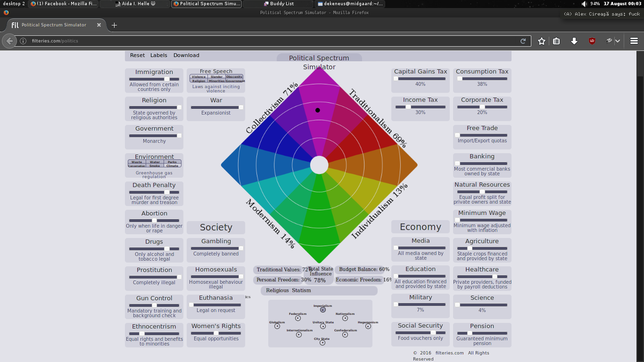Image resolution: width=644 pixels, height=362 pixels.
Task: Toggle Smoke in Environment grid
Action: point(155,166)
